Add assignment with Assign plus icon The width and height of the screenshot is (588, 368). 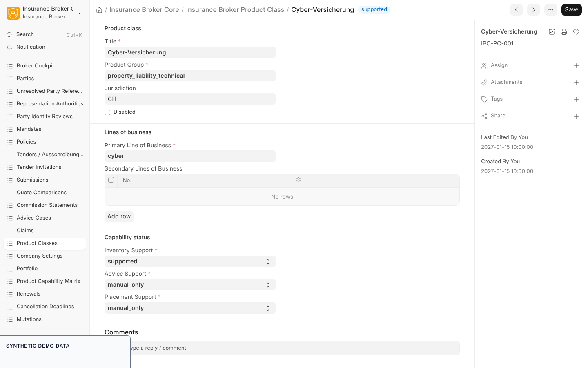577,66
